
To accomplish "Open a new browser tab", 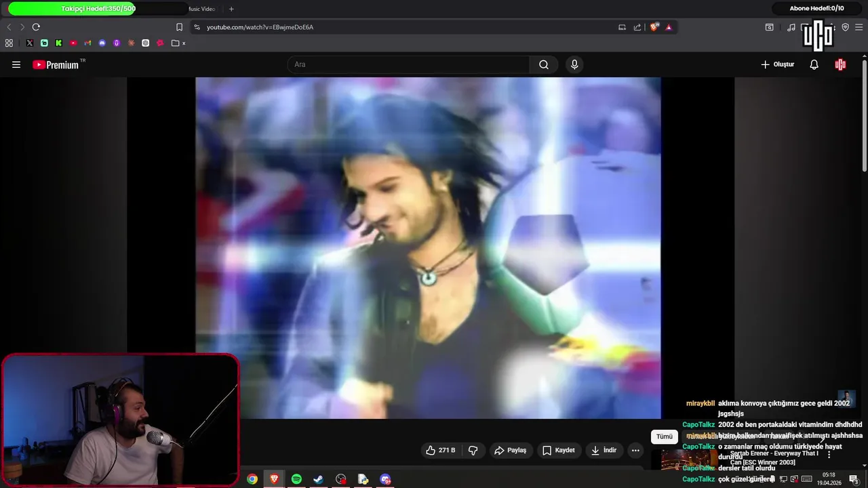I will click(231, 9).
